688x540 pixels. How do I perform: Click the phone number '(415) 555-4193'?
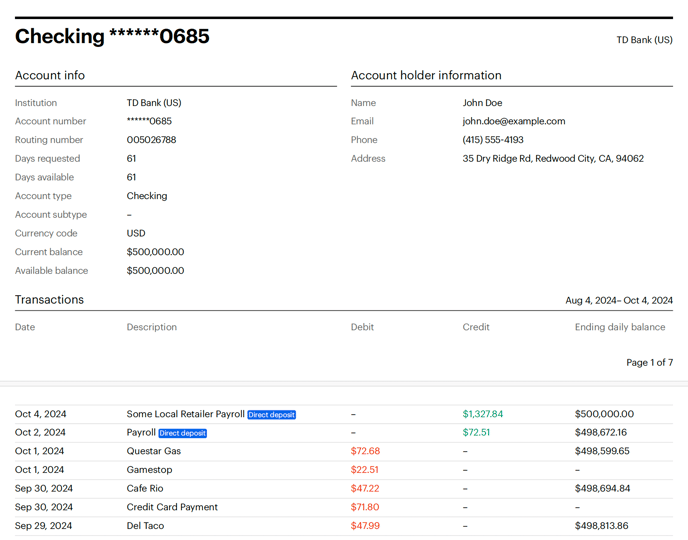point(493,140)
